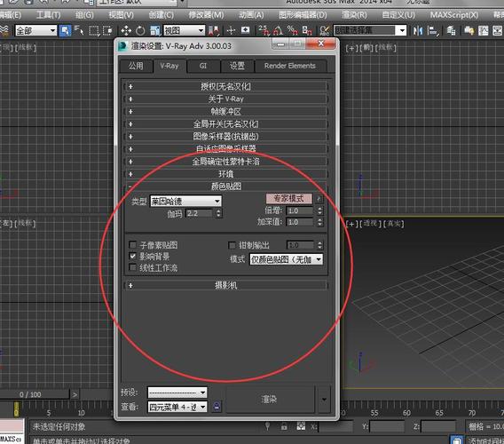Expand the 环境 rollout
Viewport: 504px width, 444px height.
(x=225, y=174)
